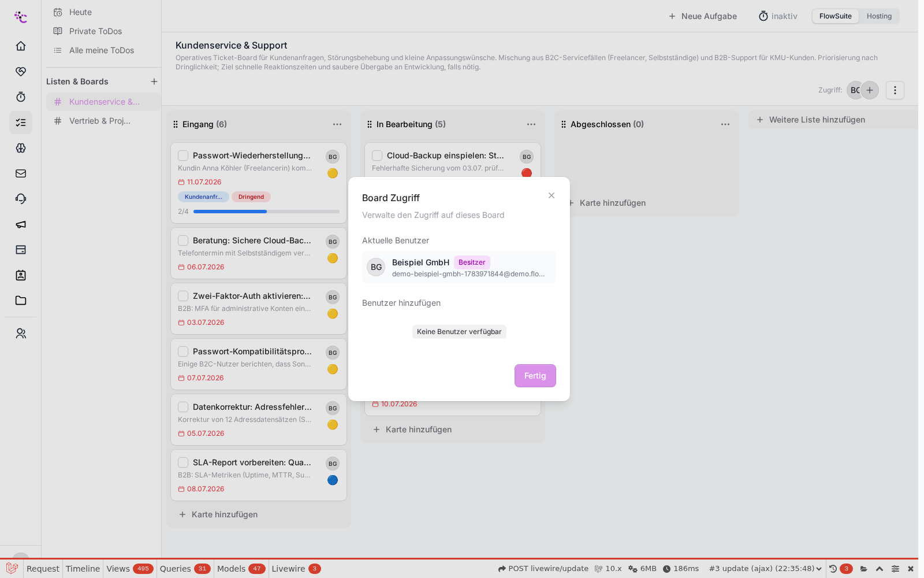Open the timer stopwatch sidebar icon
Viewport: 924px width, 578px height.
click(x=21, y=97)
